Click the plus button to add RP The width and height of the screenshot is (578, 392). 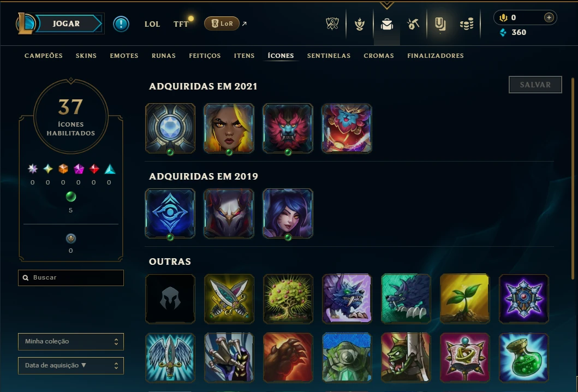pos(549,17)
